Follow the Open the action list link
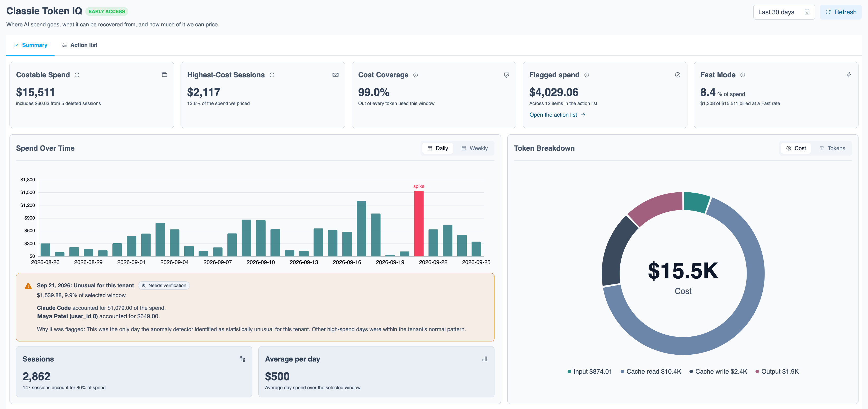Image resolution: width=868 pixels, height=409 pixels. [557, 115]
